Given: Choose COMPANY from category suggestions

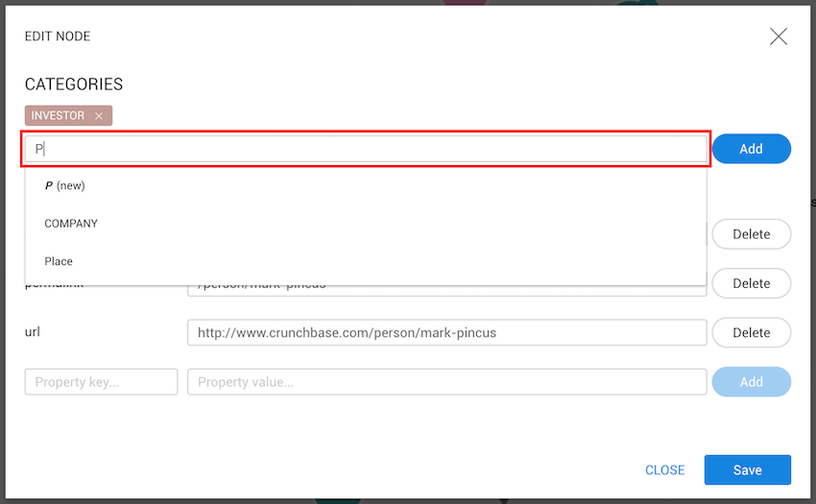Looking at the screenshot, I should tap(71, 224).
